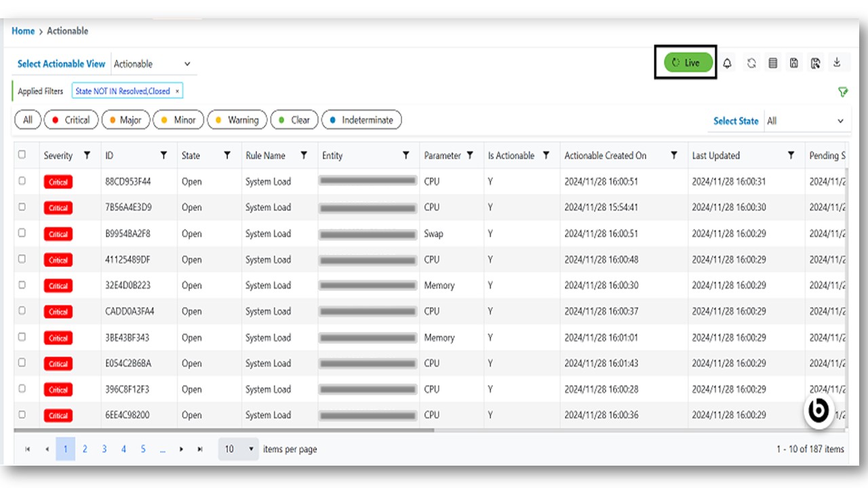This screenshot has width=868, height=488.
Task: Filter by Indeterminate severity pill
Action: [361, 120]
